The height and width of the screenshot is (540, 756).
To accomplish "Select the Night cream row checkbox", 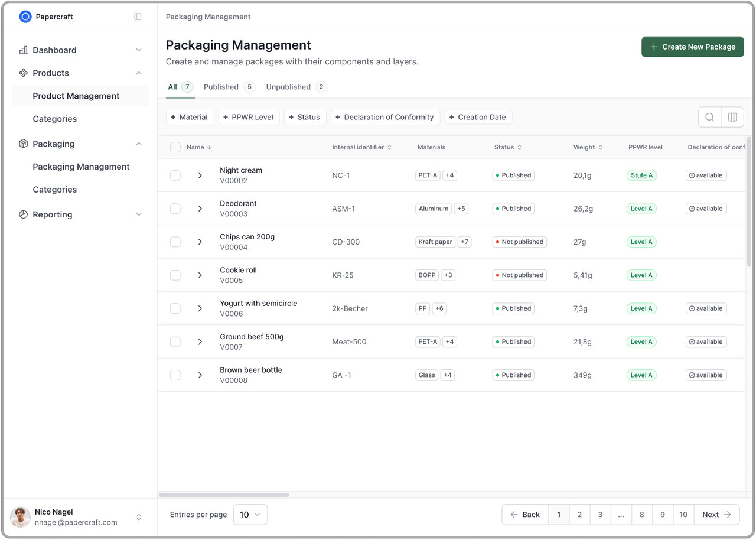I will click(175, 175).
